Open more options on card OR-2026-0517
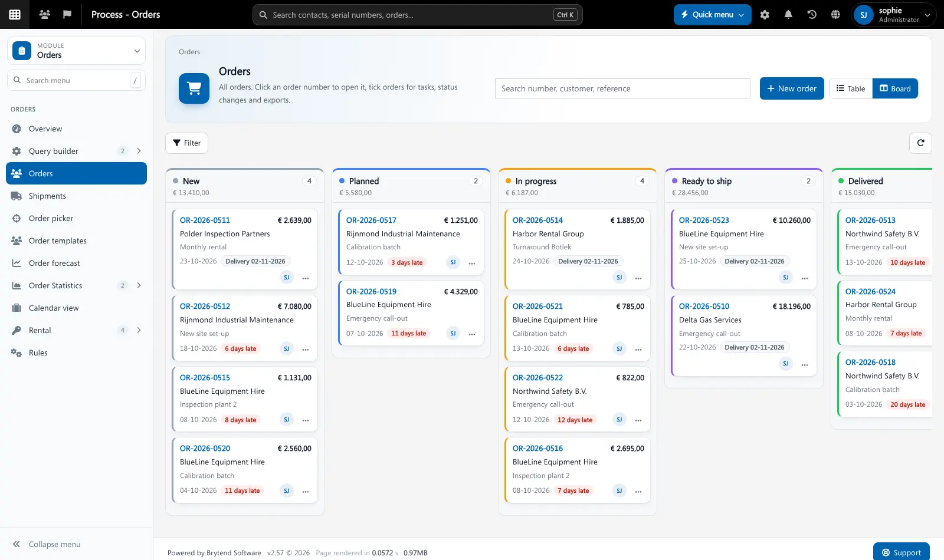 (x=472, y=263)
